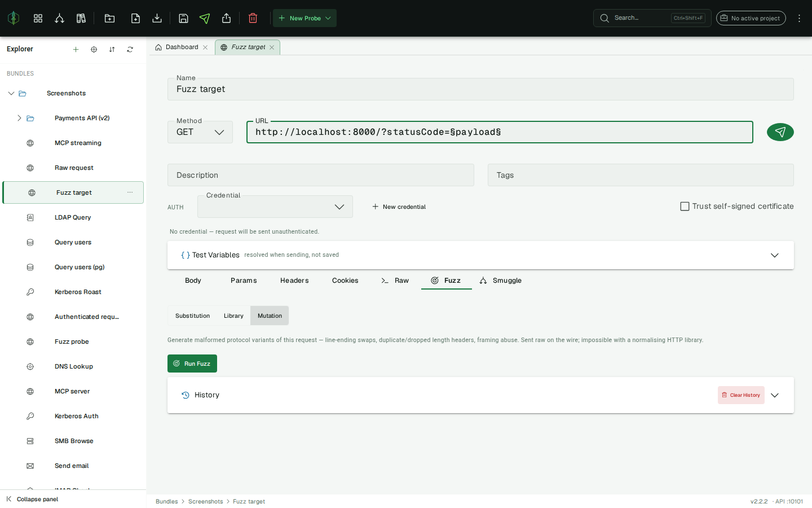Image resolution: width=812 pixels, height=508 pixels.
Task: Switch to the Params tab
Action: pyautogui.click(x=244, y=281)
